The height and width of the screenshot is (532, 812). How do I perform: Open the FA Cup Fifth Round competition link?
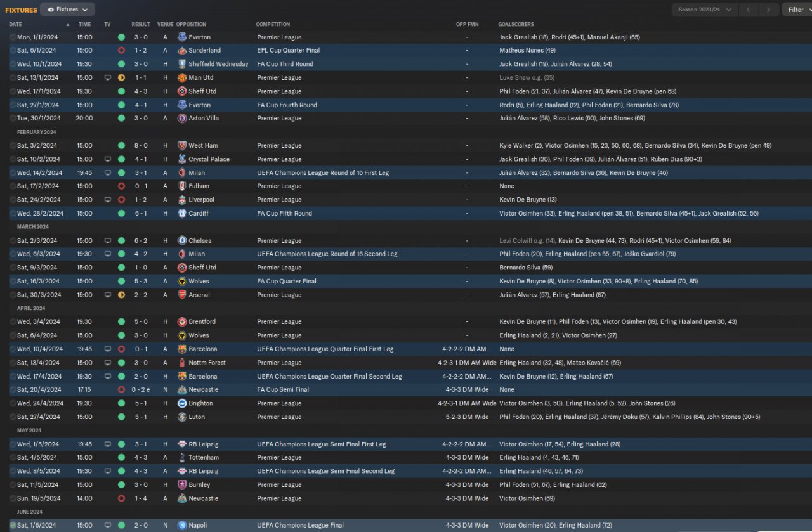[284, 214]
